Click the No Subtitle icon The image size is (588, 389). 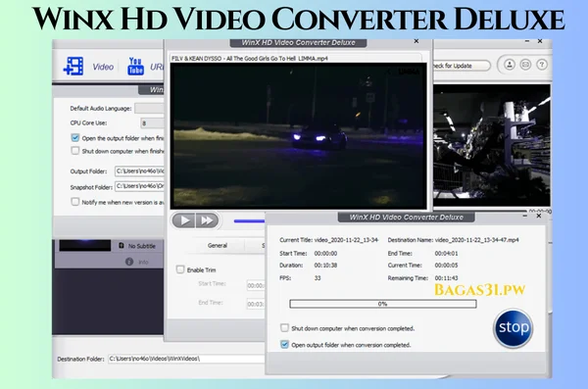click(122, 246)
